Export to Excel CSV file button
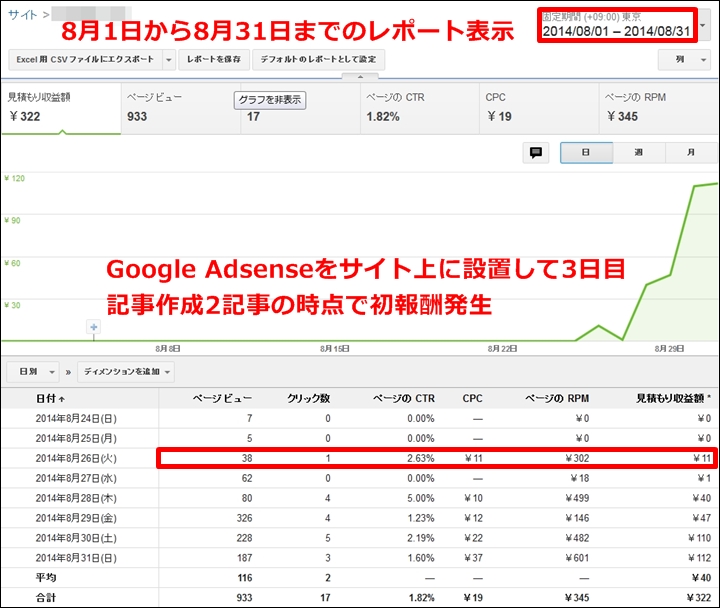Viewport: 720px width, 608px height. [x=85, y=60]
